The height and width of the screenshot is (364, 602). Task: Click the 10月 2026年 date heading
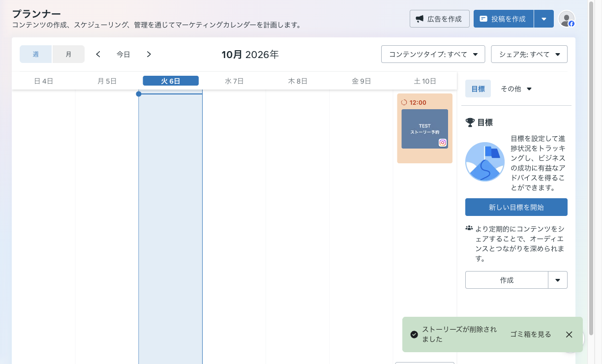click(x=250, y=54)
